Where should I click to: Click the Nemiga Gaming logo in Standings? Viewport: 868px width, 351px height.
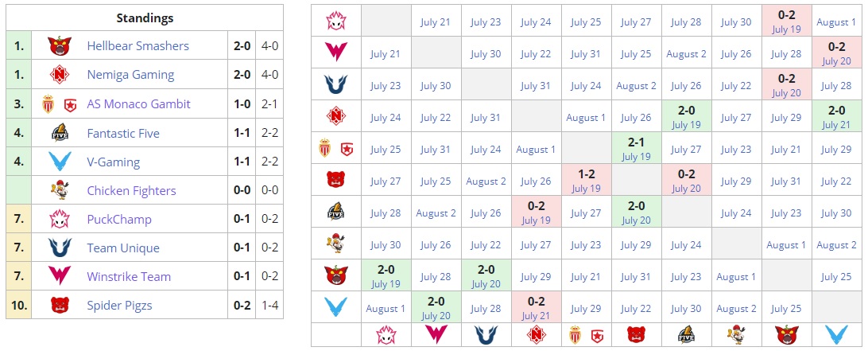(60, 75)
